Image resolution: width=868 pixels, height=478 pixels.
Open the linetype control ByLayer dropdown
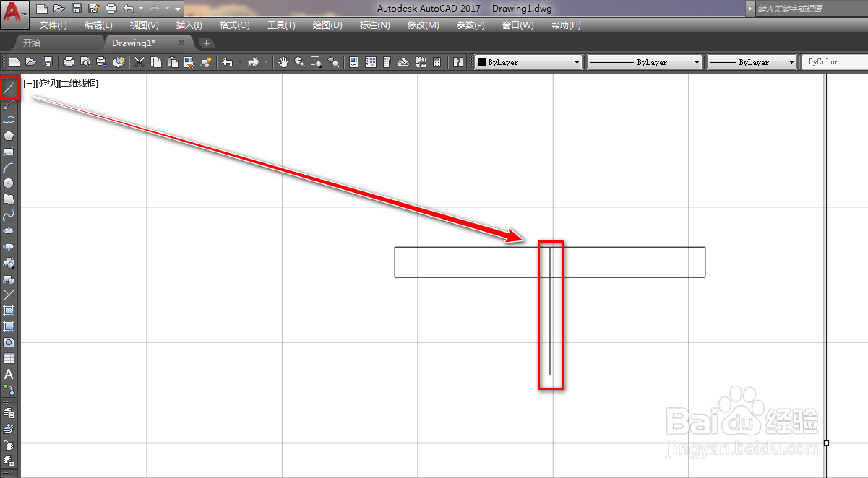(x=645, y=63)
